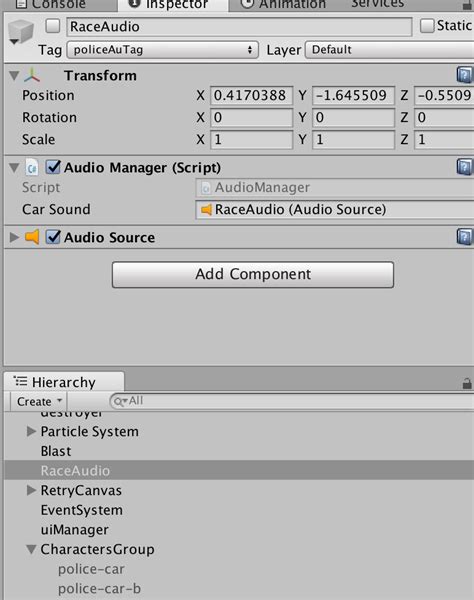Click the AudioManager script reference field
The image size is (474, 600).
tap(335, 188)
